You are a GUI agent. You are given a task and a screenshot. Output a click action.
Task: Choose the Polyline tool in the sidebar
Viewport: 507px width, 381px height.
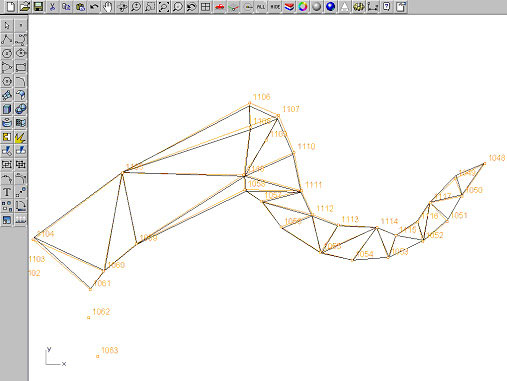pyautogui.click(x=7, y=39)
